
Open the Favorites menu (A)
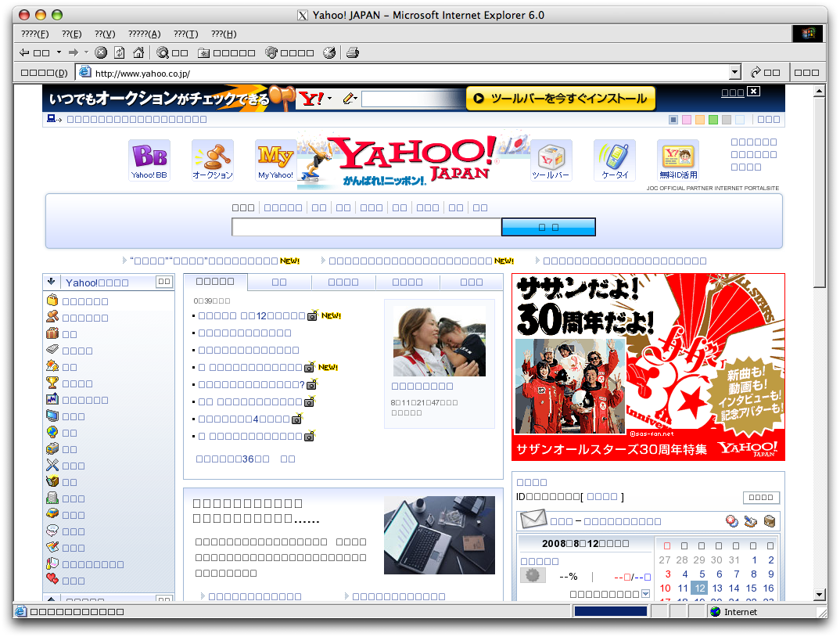145,34
